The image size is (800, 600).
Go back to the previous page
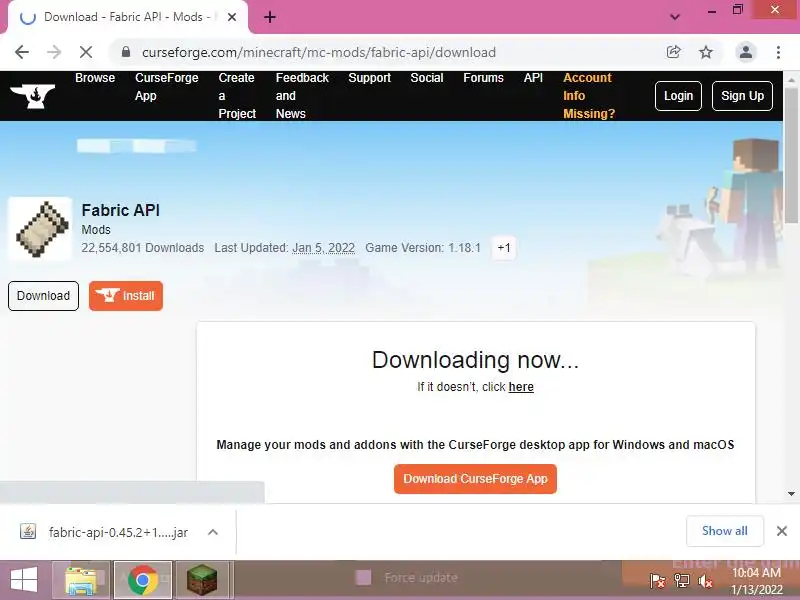[x=22, y=52]
